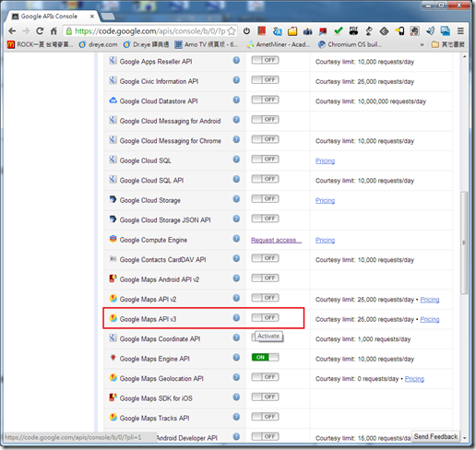Reload the Google APIs Console page
This screenshot has height=450, width=476.
pyautogui.click(x=40, y=31)
